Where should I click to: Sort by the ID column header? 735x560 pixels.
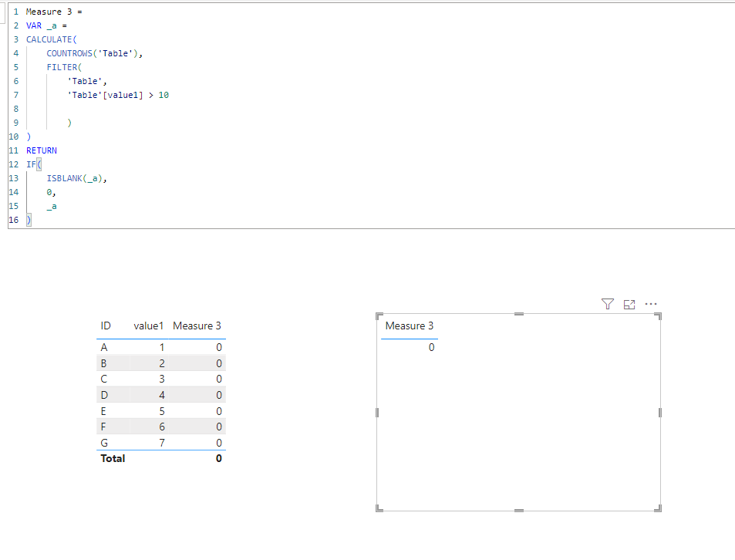(106, 326)
